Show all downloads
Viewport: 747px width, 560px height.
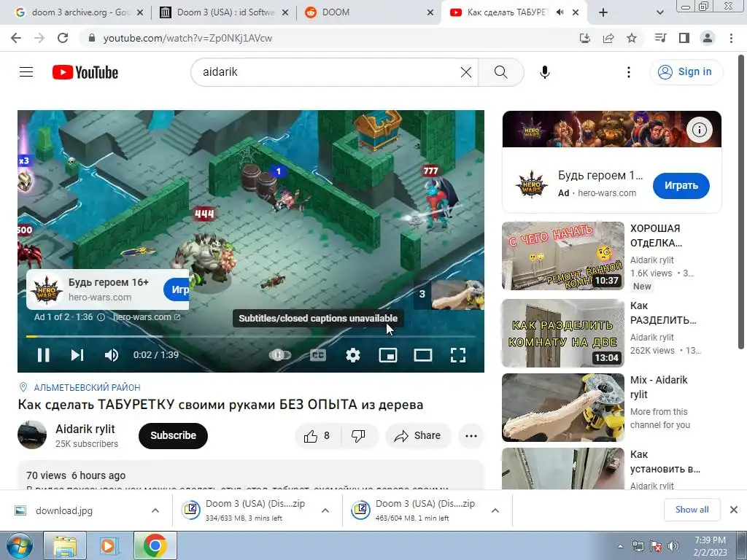[x=692, y=510]
